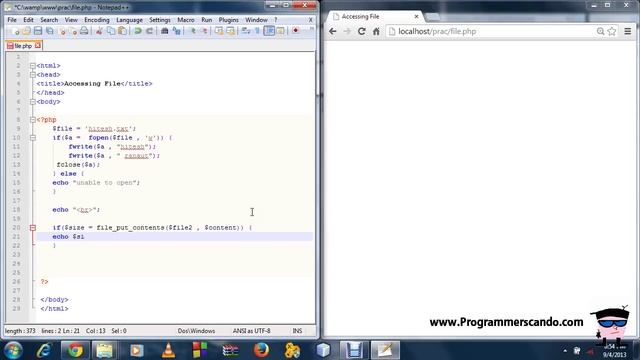
Task: Open Chrome's hamburger menu
Action: [x=628, y=31]
